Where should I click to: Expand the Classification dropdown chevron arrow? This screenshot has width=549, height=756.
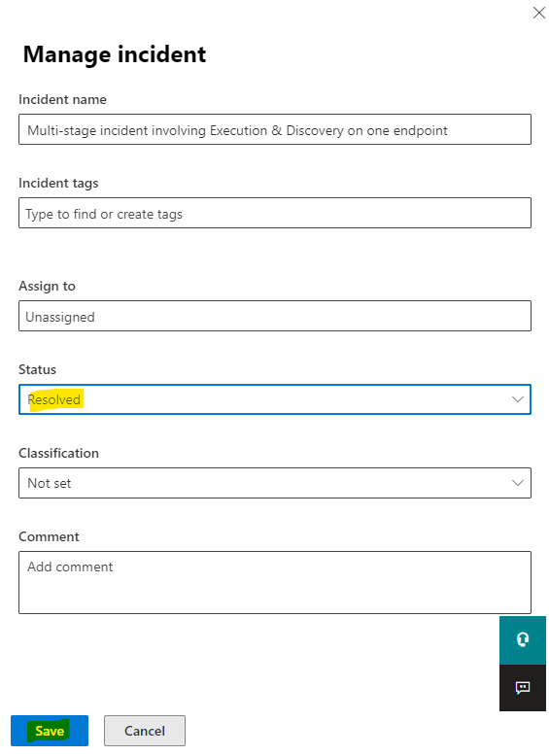pos(518,483)
